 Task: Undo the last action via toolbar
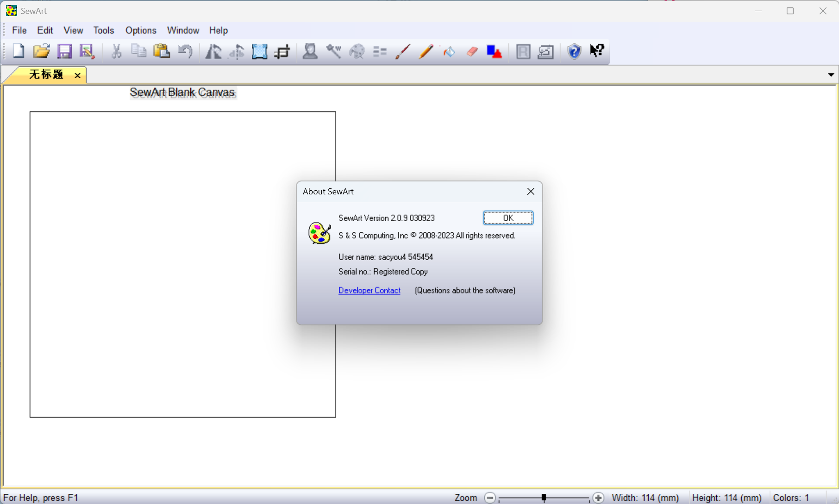tap(185, 51)
